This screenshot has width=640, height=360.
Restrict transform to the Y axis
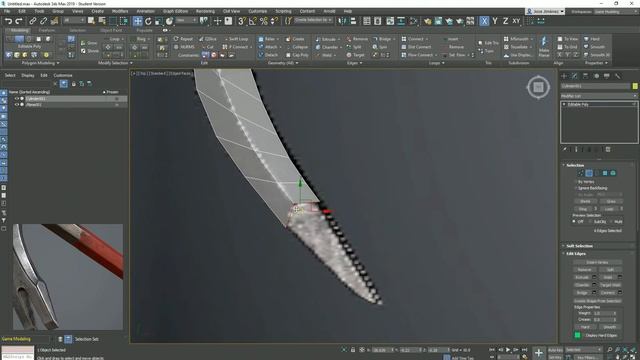[495, 21]
